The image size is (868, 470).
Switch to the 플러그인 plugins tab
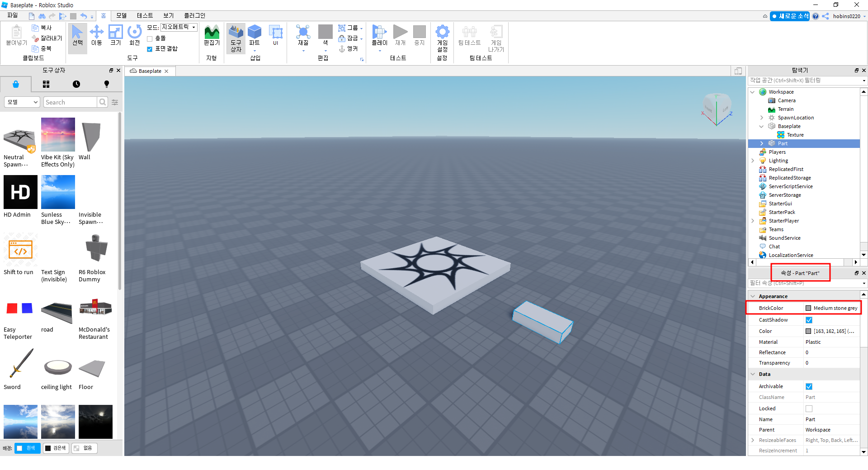point(194,16)
